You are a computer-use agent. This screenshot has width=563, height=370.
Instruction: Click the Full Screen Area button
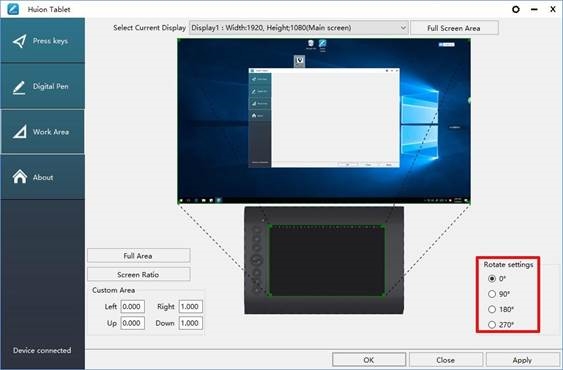click(x=454, y=28)
